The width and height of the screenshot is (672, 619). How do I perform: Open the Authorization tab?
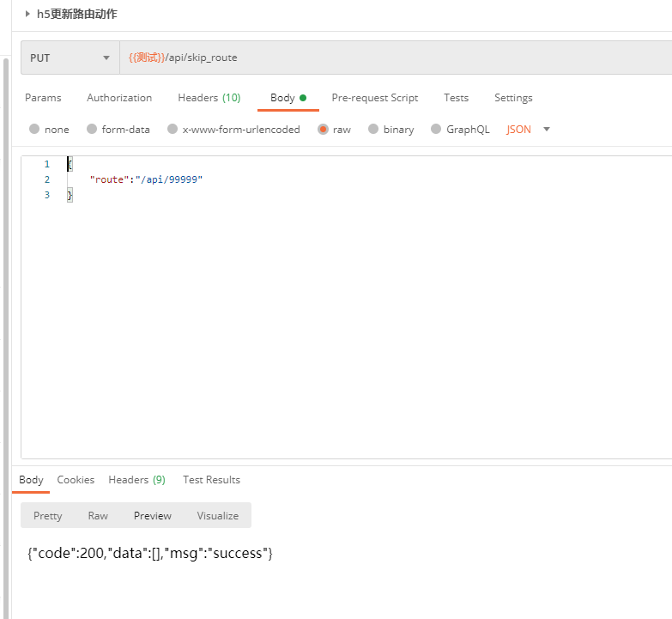[x=119, y=98]
